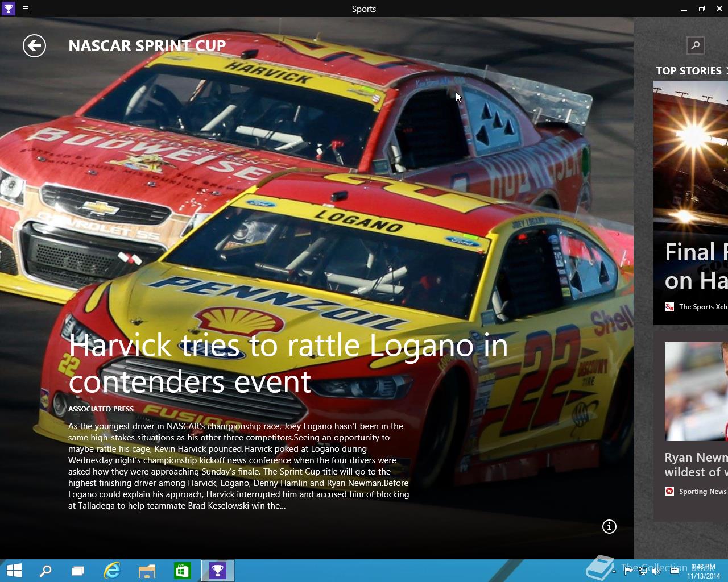This screenshot has height=582, width=728.
Task: Click the Sporting News source label
Action: click(x=703, y=492)
